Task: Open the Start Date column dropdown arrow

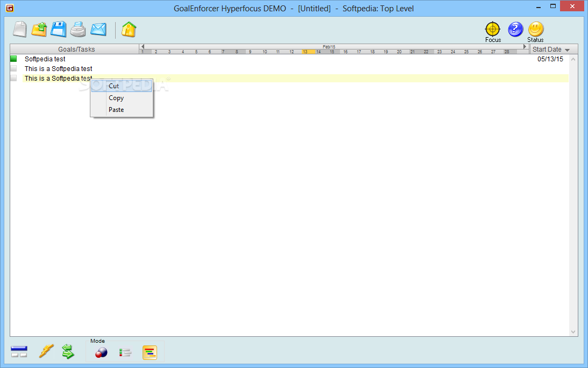Action: [567, 50]
